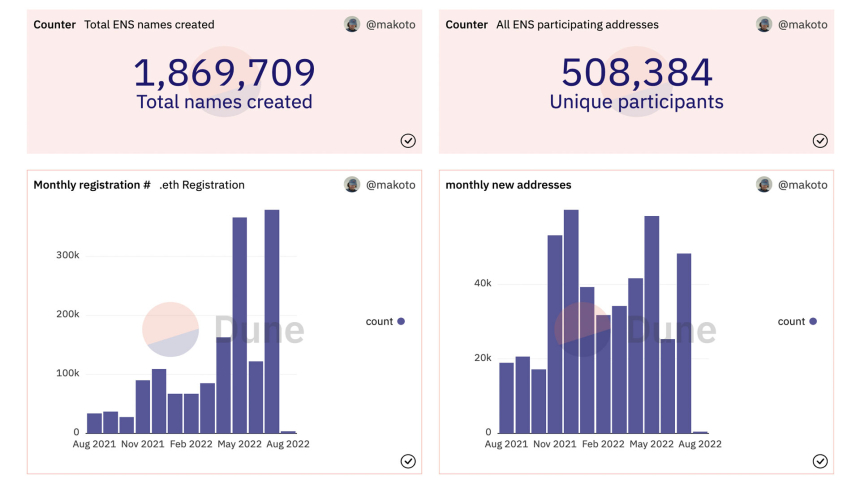This screenshot has width=860, height=483.
Task: Open @makoto profile link on Total ENS names panel
Action: [x=391, y=24]
